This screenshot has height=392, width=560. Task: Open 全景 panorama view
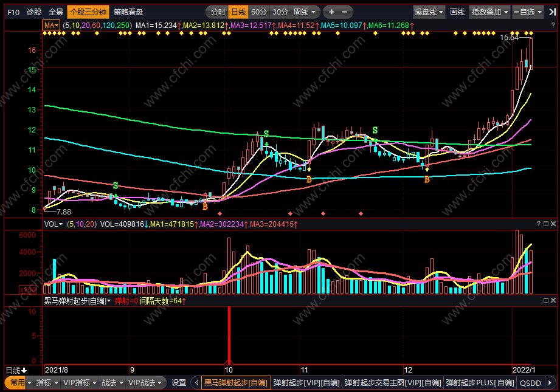[56, 12]
